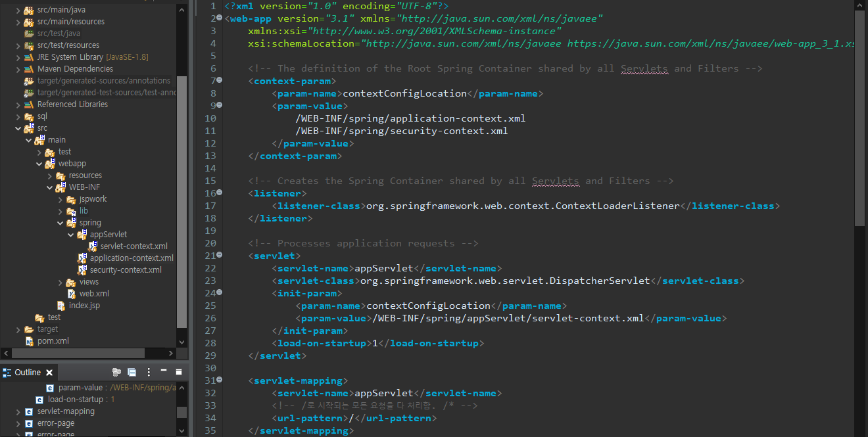Expand the lib folder node
Image resolution: width=868 pixels, height=437 pixels.
[x=60, y=210]
